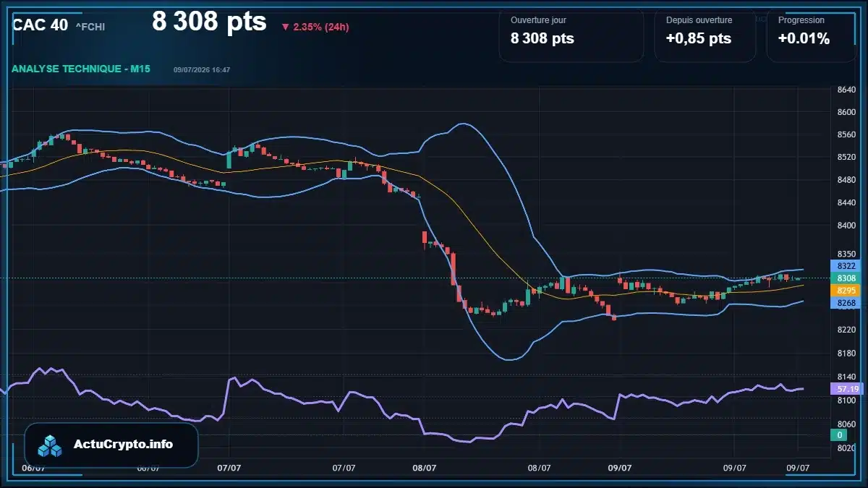868x488 pixels.
Task: Click the 8440 price axis label
Action: click(x=846, y=202)
